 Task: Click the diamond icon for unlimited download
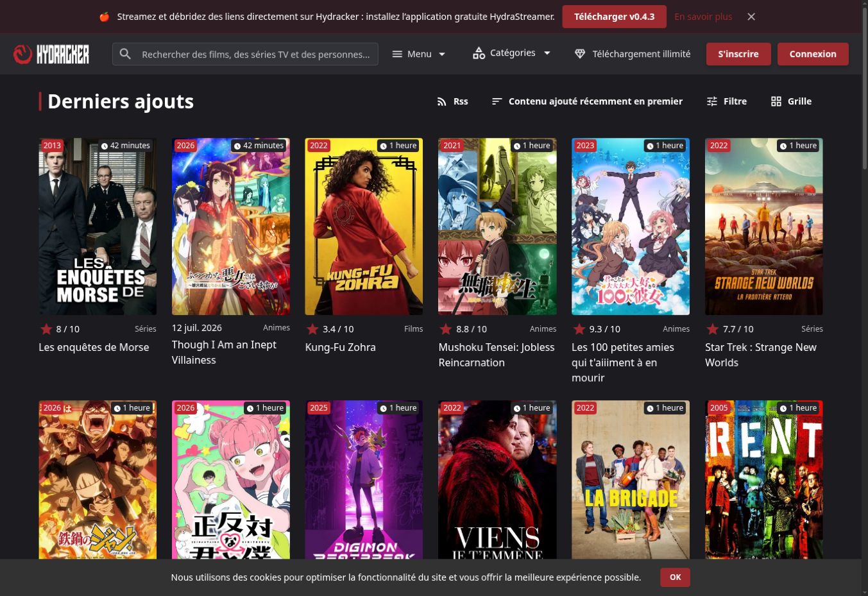[580, 54]
